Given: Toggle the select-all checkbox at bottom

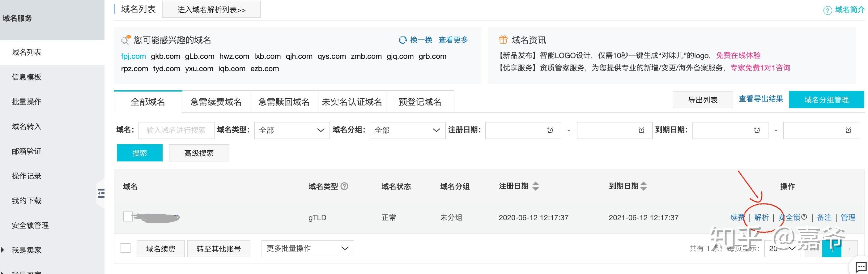Looking at the screenshot, I should pyautogui.click(x=126, y=248).
